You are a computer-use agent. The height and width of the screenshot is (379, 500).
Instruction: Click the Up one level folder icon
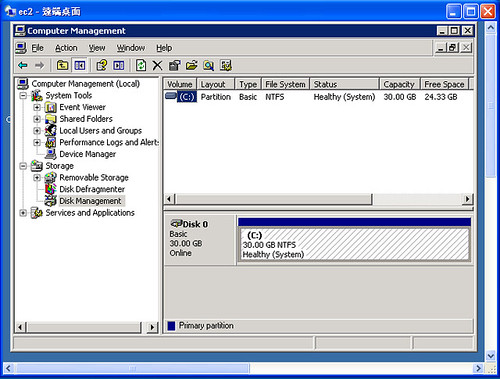click(x=62, y=65)
